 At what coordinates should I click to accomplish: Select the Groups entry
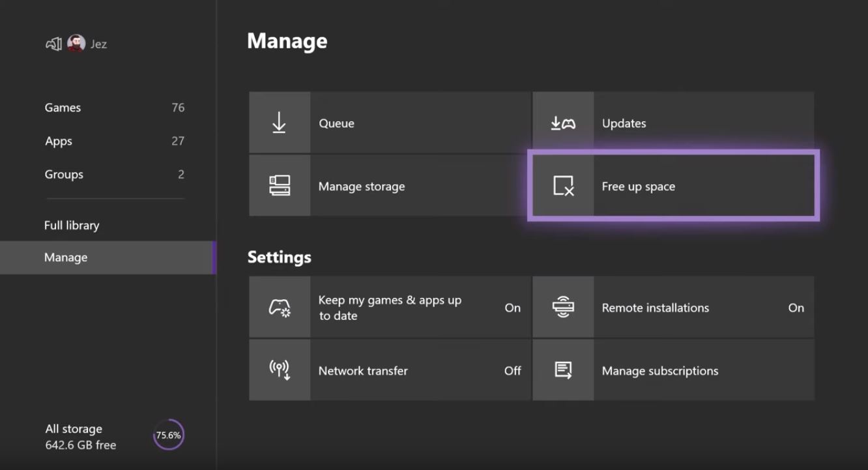[x=63, y=174]
